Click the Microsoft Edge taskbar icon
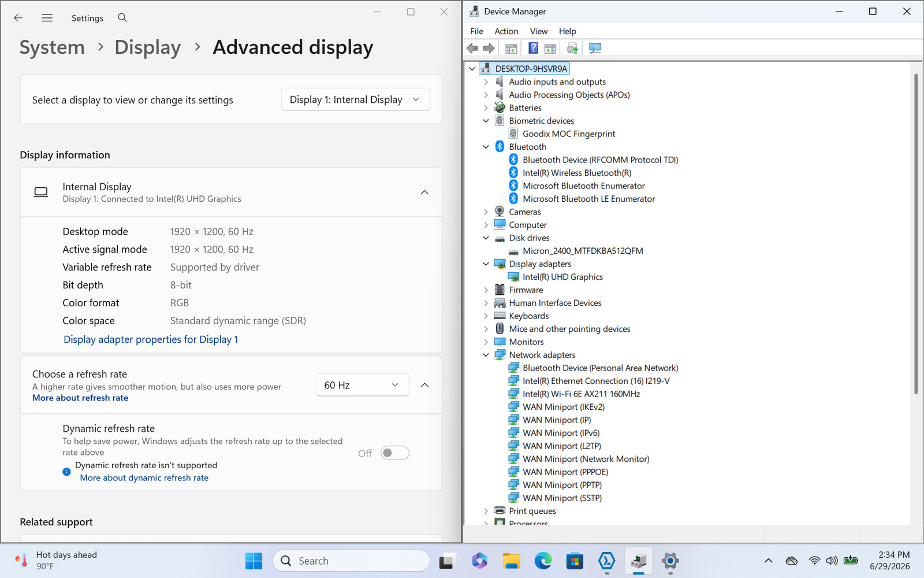Viewport: 924px width, 578px height. pyautogui.click(x=543, y=561)
